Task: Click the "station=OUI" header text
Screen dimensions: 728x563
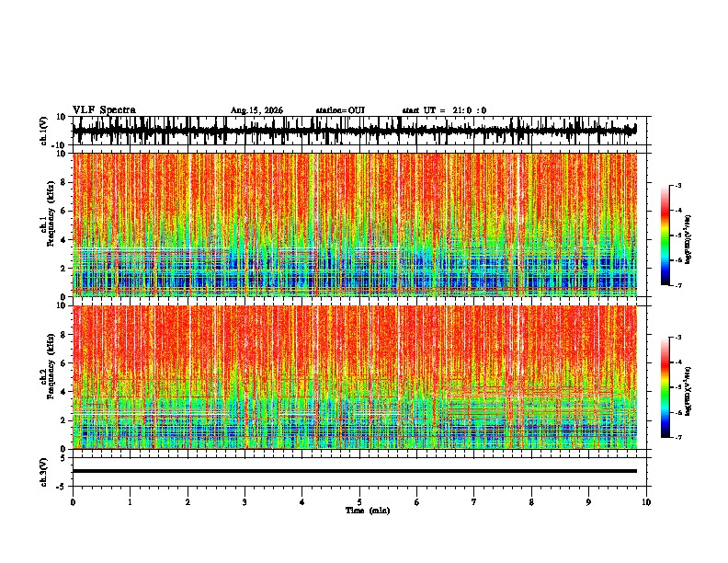Action: tap(340, 110)
